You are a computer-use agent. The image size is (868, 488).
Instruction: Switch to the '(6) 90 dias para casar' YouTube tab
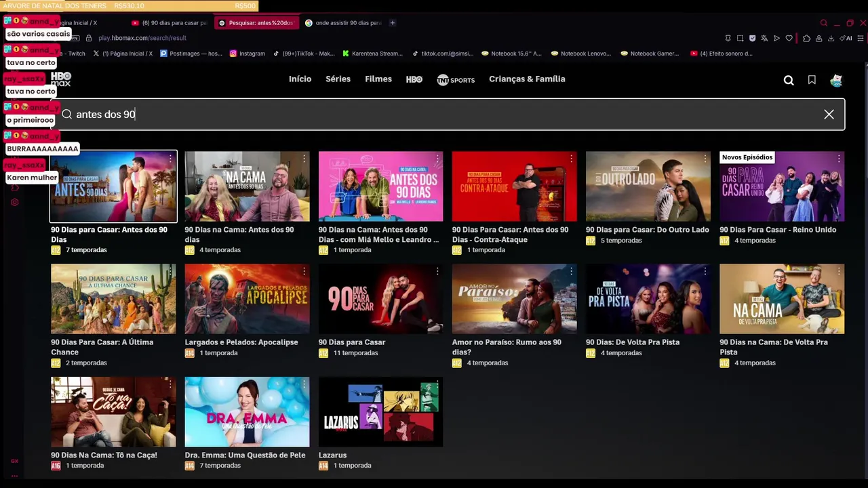[x=169, y=23]
